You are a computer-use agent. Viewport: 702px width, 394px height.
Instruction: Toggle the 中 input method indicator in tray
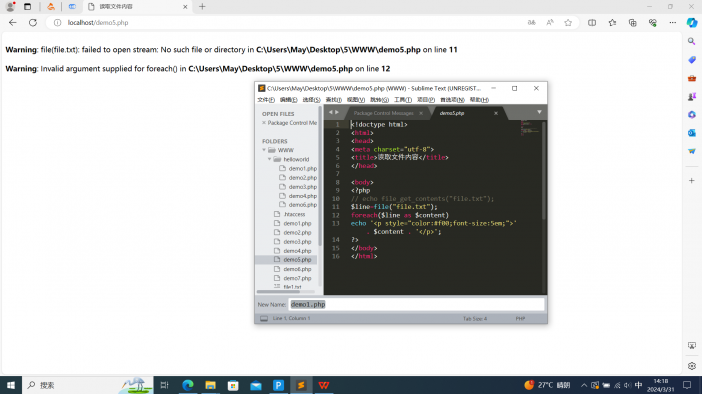tap(638, 385)
